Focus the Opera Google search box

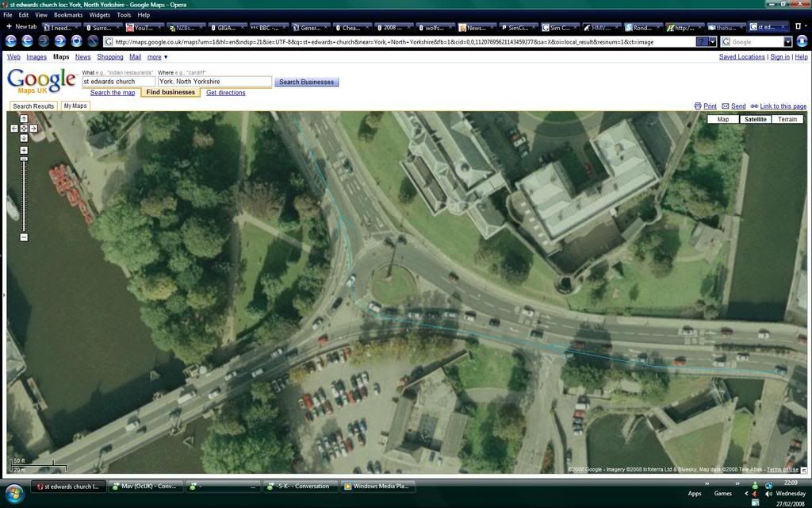[x=756, y=42]
